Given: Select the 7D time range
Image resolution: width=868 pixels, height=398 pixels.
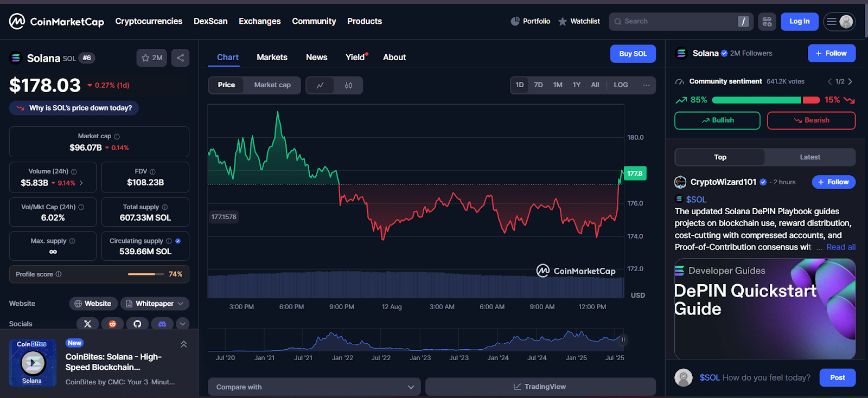Looking at the screenshot, I should coord(538,85).
